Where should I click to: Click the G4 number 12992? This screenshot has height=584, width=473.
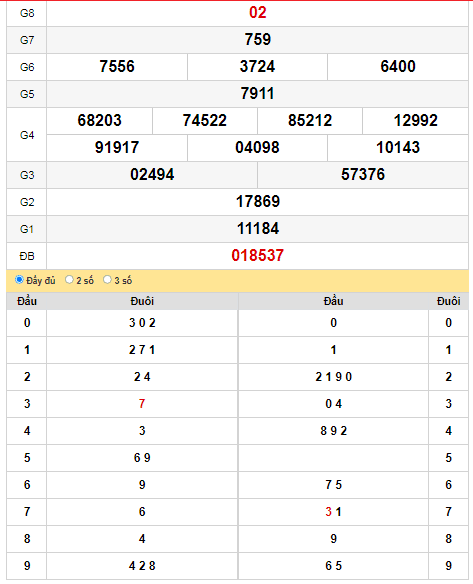(x=415, y=120)
